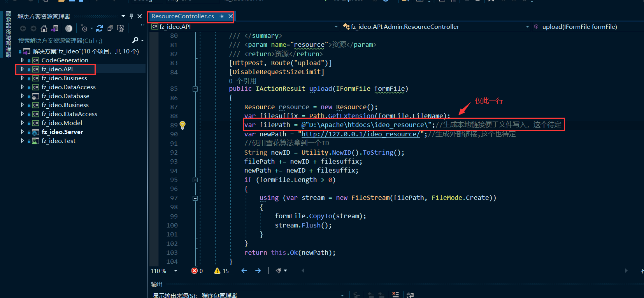Pin the Solution Explorer panel
This screenshot has width=644, height=298.
131,16
